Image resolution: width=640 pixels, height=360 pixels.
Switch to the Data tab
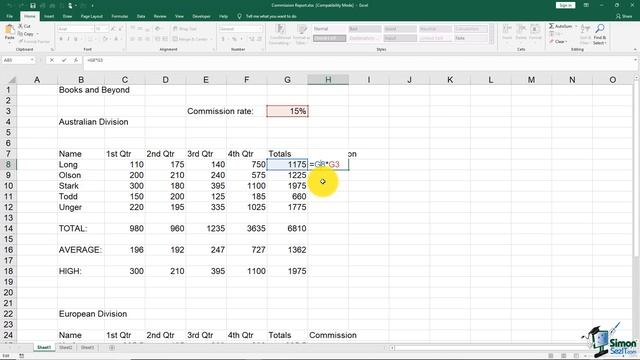[141, 16]
